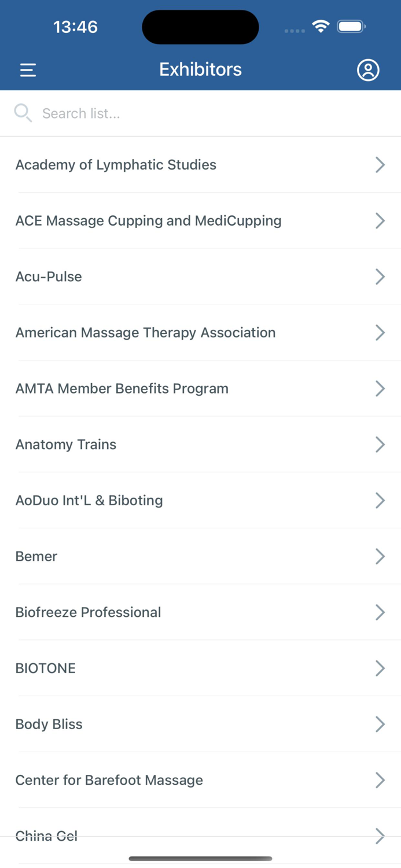Tap the chevron for Body Bliss

coord(380,724)
